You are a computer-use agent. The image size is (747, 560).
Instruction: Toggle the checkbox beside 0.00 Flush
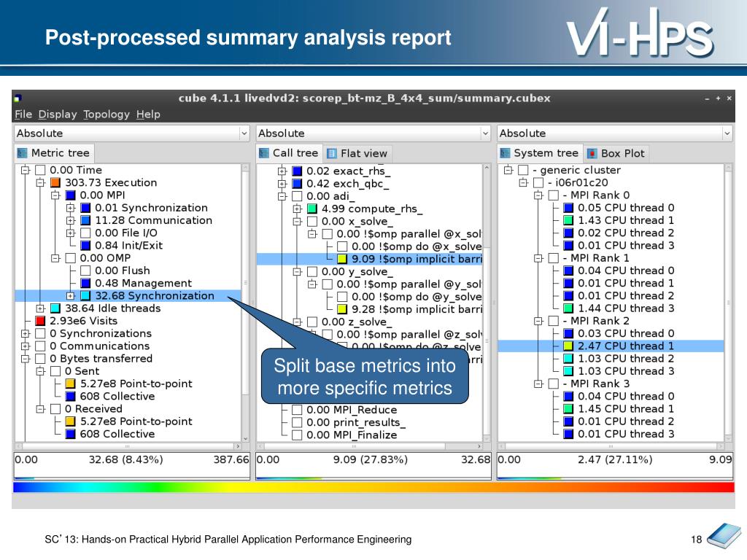(x=85, y=271)
